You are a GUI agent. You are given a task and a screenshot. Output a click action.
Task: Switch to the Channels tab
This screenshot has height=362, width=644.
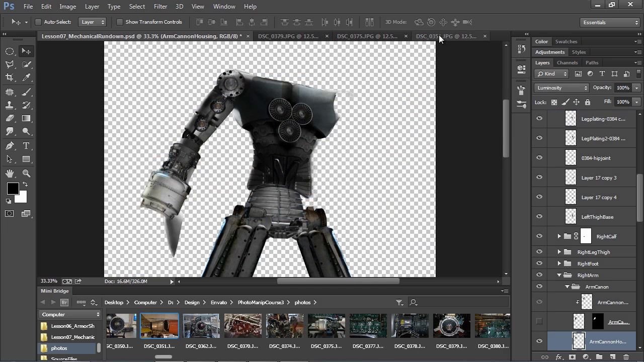point(567,63)
